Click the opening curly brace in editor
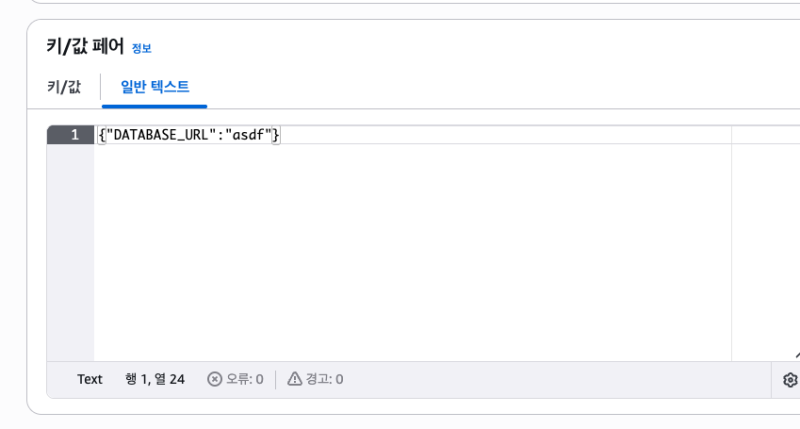Screen dimensions: 800x429 101,135
